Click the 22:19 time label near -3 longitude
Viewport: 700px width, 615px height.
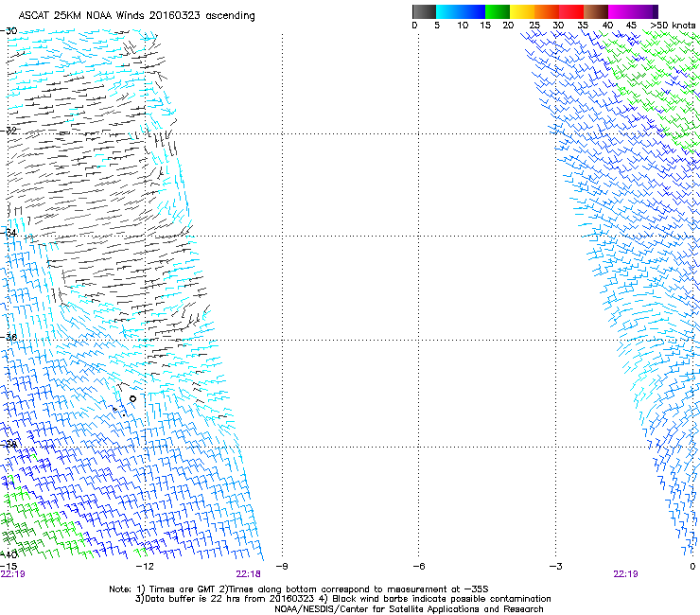click(x=625, y=574)
